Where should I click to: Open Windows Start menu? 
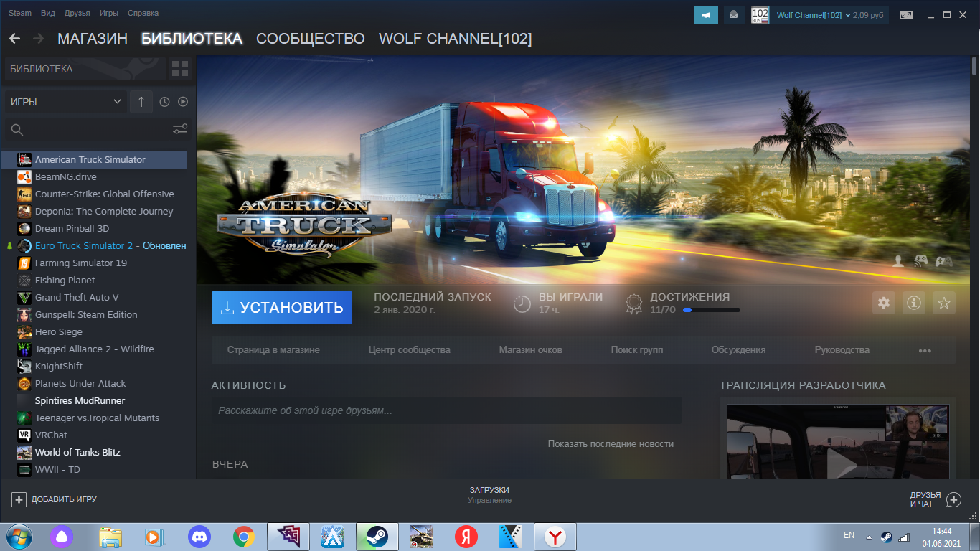point(19,537)
